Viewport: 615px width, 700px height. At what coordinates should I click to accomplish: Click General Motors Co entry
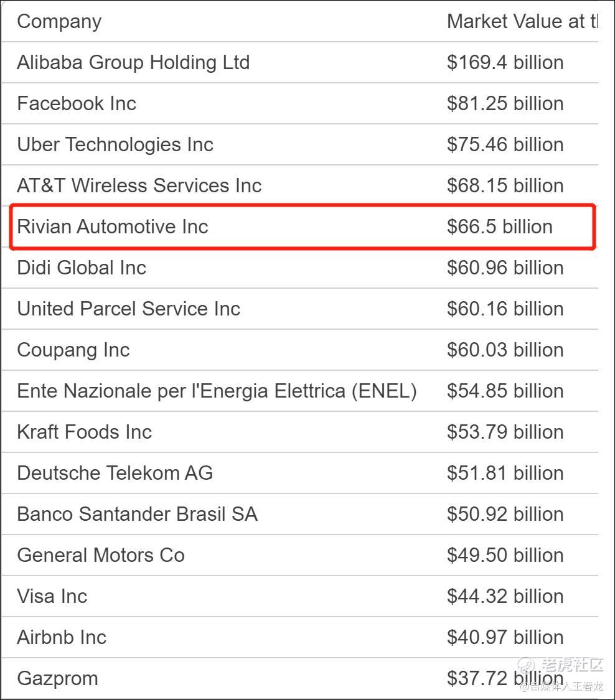point(101,556)
